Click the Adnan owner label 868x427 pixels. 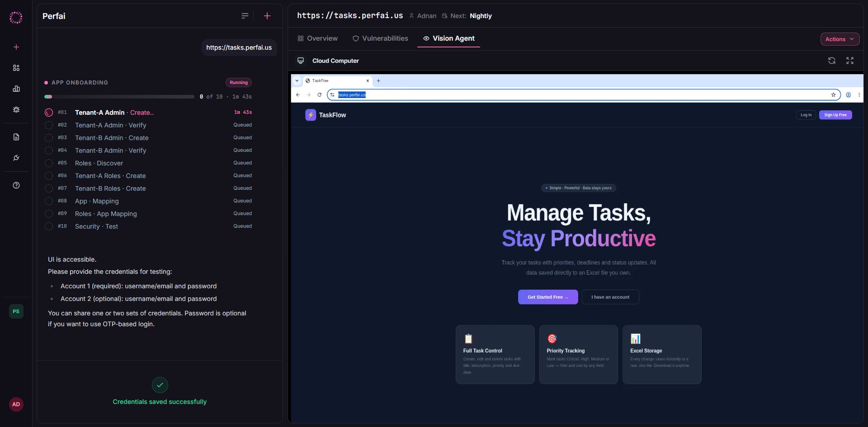[x=423, y=16]
